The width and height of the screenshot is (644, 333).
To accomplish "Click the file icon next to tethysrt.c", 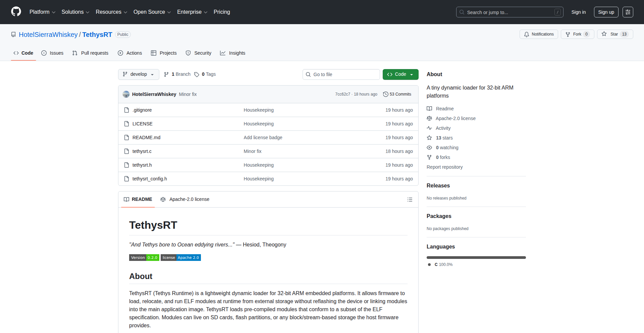I will 126,151.
